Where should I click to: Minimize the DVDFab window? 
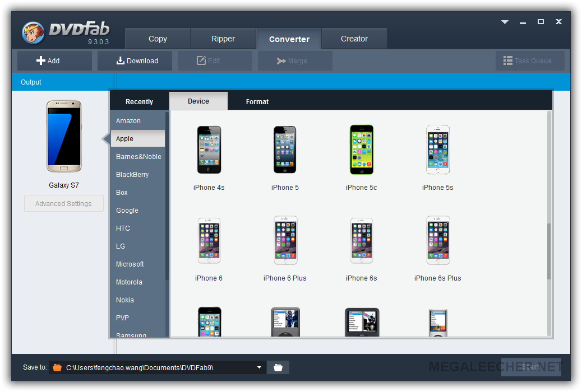coord(523,22)
